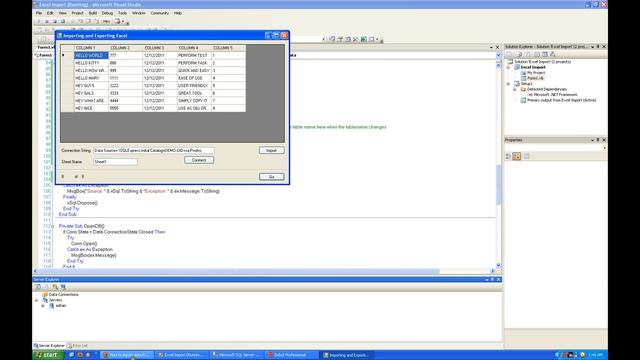The width and height of the screenshot is (640, 360).
Task: Click the Go button in the dialog
Action: pyautogui.click(x=271, y=177)
